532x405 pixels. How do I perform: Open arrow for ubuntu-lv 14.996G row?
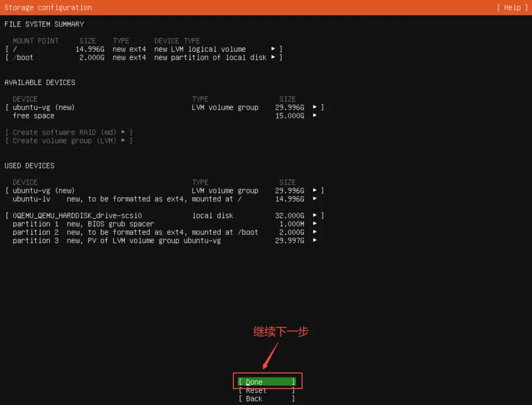pos(315,199)
